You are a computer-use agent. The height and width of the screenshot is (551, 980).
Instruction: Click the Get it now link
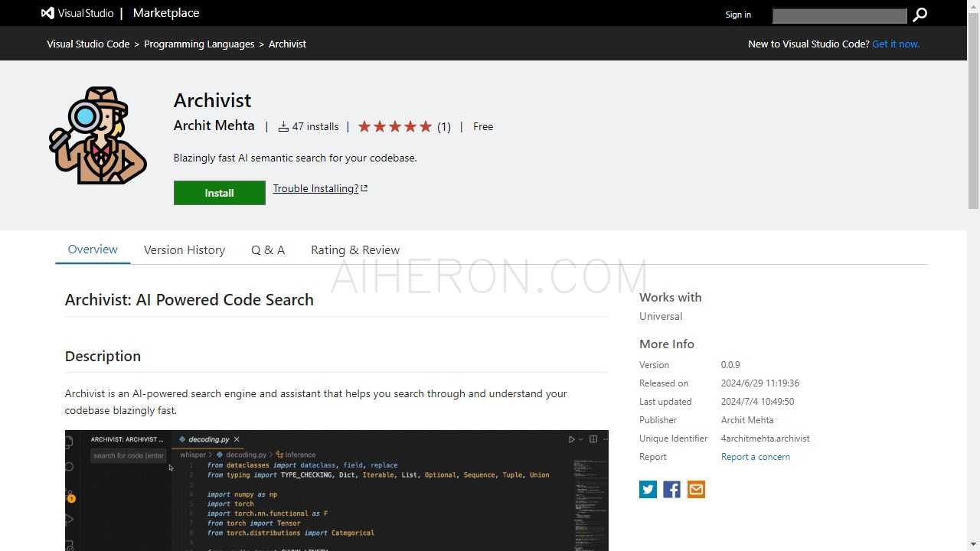pos(896,44)
